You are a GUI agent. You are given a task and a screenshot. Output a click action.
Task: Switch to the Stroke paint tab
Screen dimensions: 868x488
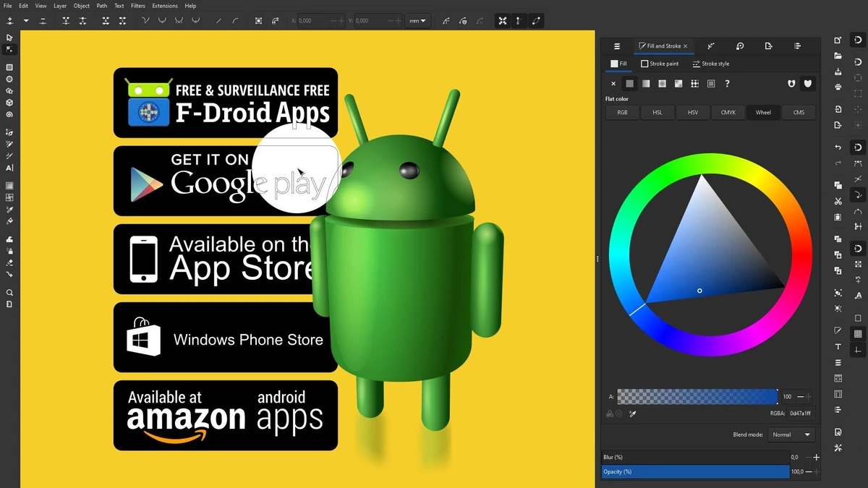(x=660, y=64)
